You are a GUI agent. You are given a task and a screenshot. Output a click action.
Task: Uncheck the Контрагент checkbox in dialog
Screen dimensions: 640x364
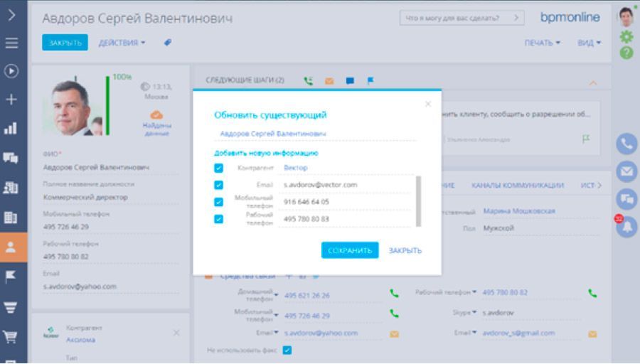click(219, 168)
